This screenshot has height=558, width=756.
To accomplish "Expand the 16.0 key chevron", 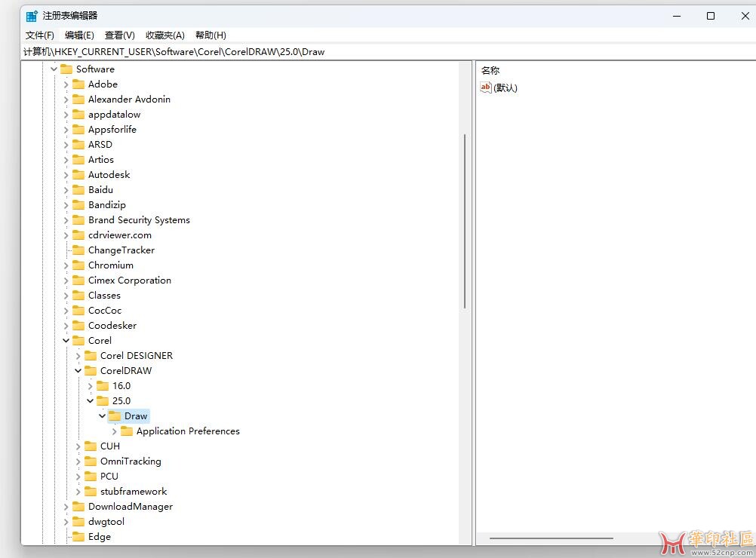I will 90,386.
